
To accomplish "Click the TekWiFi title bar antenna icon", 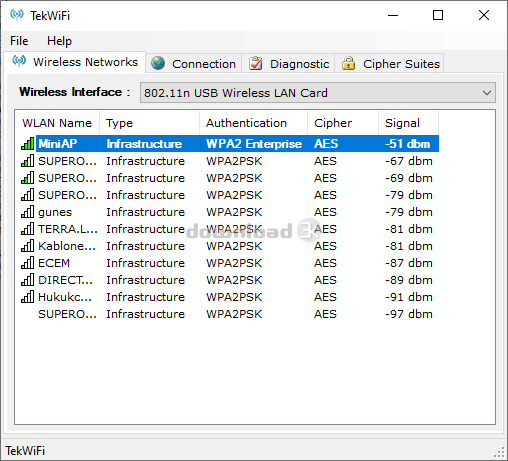I will (x=17, y=15).
